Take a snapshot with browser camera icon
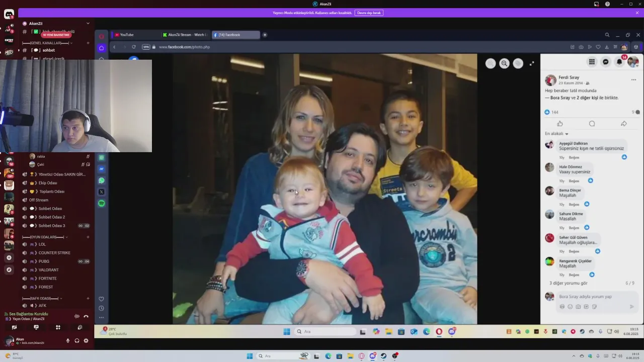Screen dimensions: 644x362 click(581, 47)
